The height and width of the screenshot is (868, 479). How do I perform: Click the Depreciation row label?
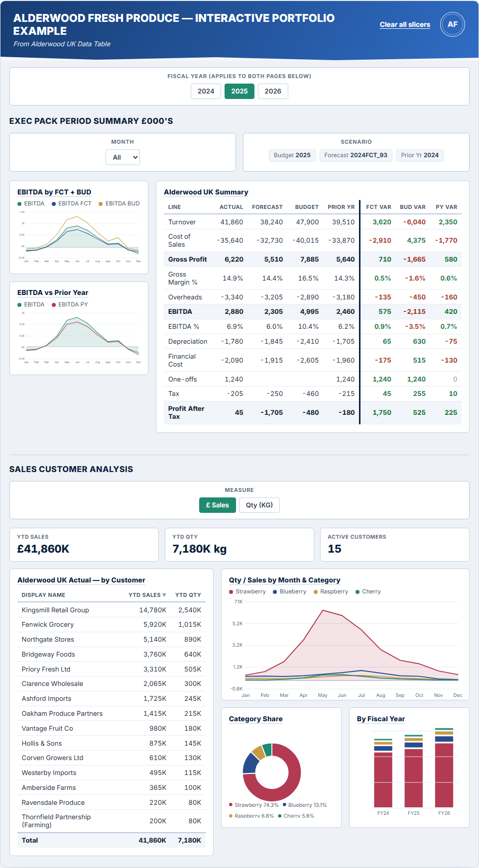point(188,341)
